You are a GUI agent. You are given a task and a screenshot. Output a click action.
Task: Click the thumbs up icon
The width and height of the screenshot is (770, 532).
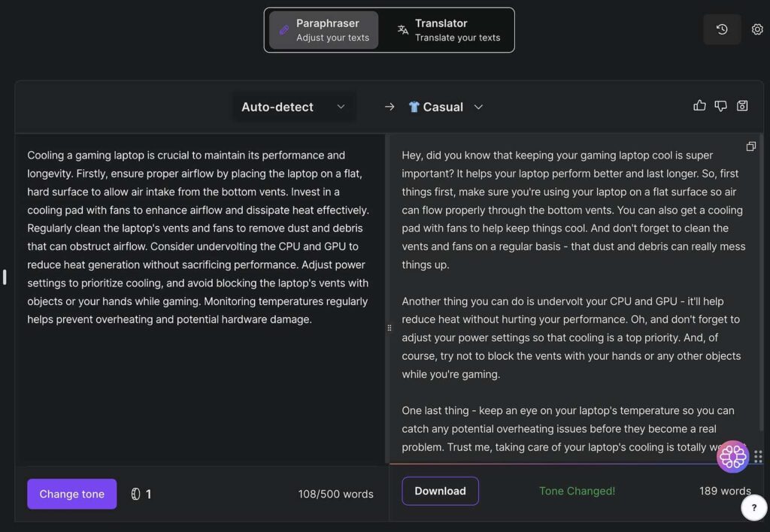point(699,105)
